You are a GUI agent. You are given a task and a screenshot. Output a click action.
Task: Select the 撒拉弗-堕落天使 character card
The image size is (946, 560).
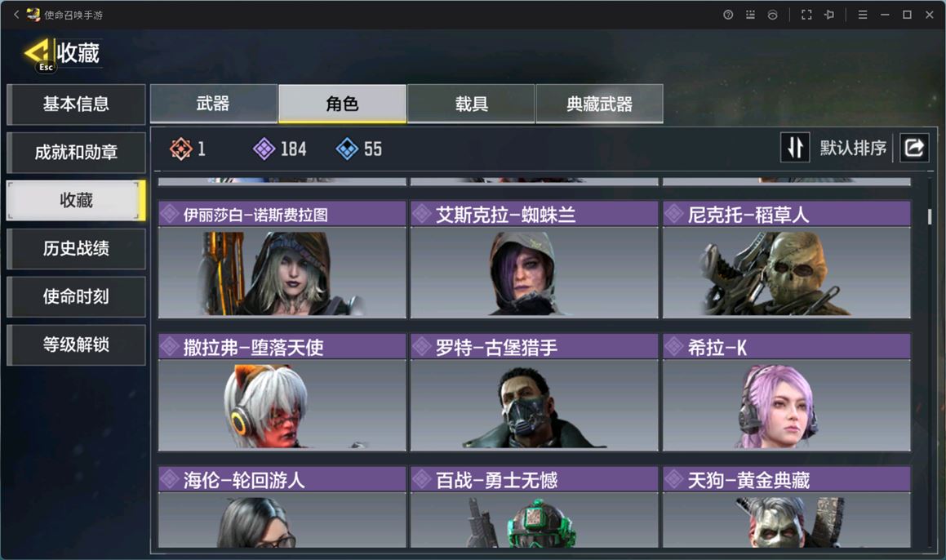point(282,392)
